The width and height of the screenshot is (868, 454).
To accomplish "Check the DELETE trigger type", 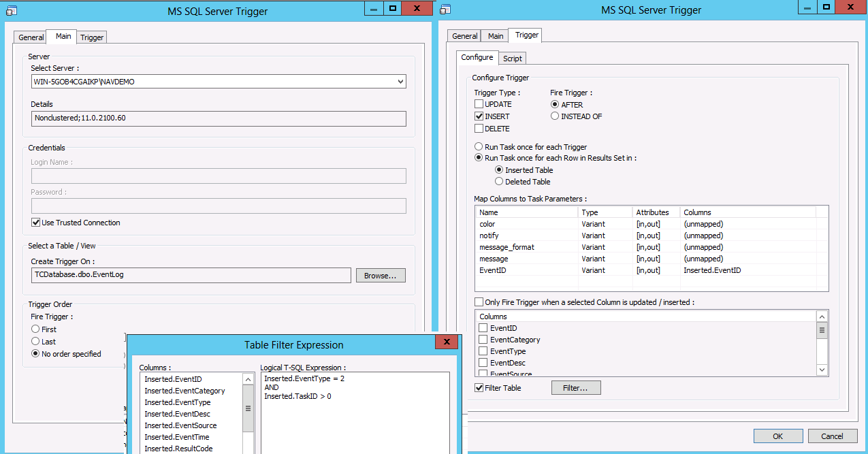I will click(479, 129).
